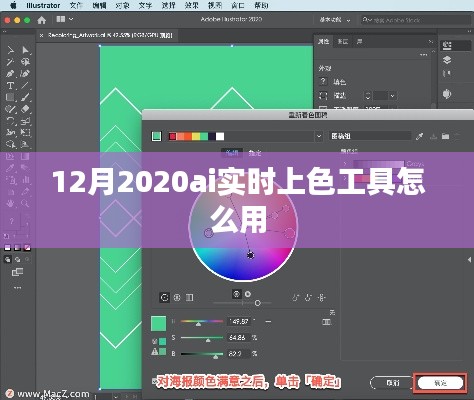Expand the harmony rules color group dropdown

(x=319, y=136)
